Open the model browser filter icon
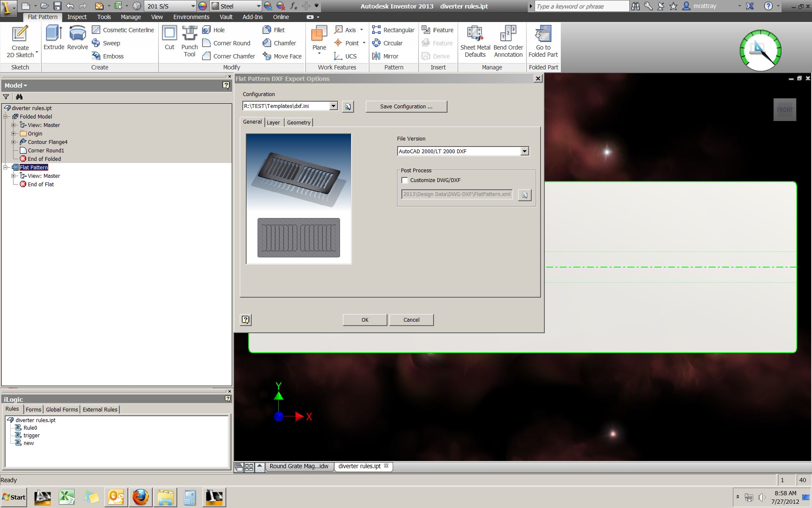 (6, 97)
